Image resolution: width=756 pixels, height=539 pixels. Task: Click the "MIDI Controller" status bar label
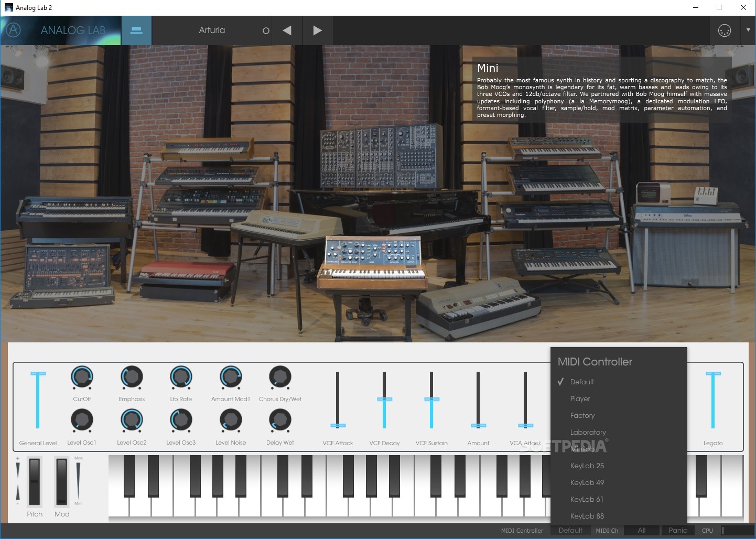pos(522,531)
